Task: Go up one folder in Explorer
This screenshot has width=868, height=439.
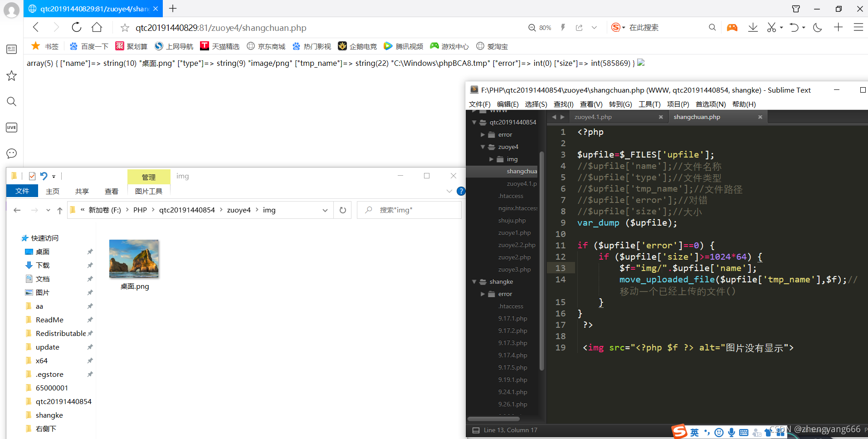Action: coord(60,210)
